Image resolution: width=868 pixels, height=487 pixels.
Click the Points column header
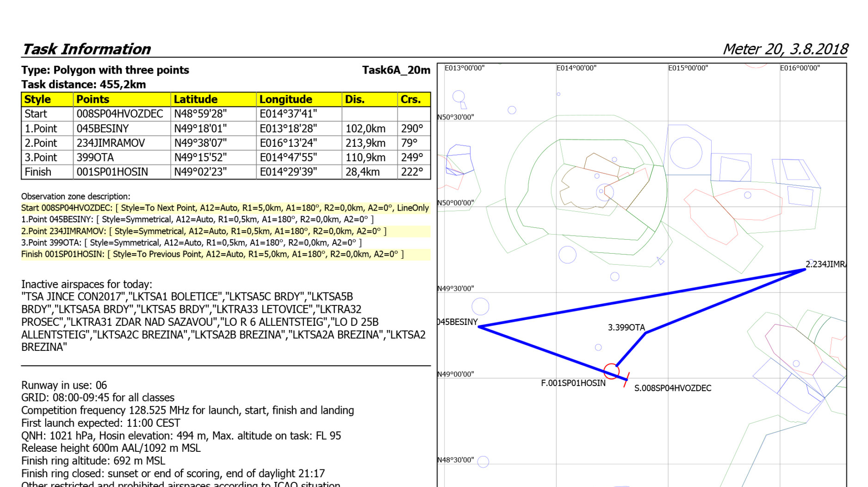click(x=93, y=100)
